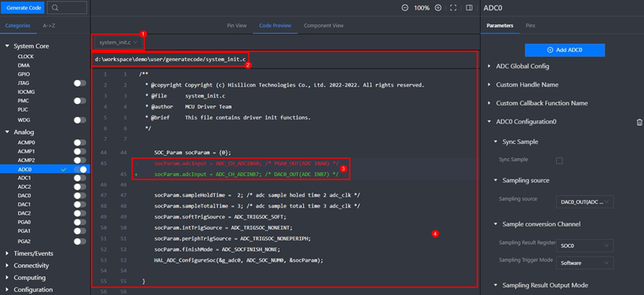644x295 pixels.
Task: Toggle the ADC1 switch
Action: click(x=80, y=178)
